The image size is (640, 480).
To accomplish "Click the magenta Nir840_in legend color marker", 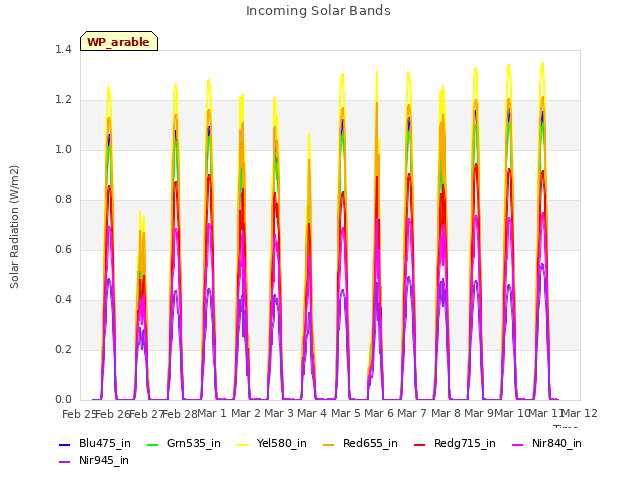I will (518, 444).
